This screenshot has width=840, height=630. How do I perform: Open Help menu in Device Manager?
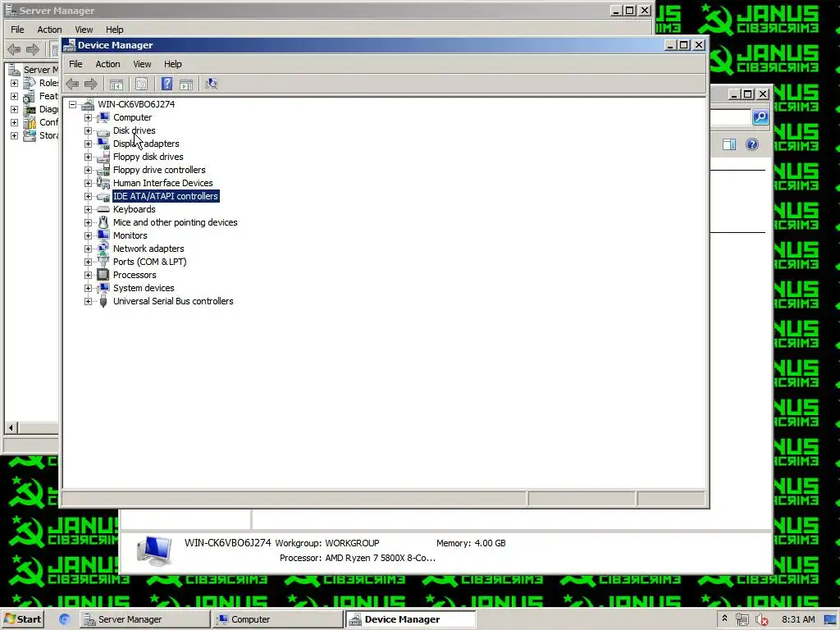(x=172, y=64)
